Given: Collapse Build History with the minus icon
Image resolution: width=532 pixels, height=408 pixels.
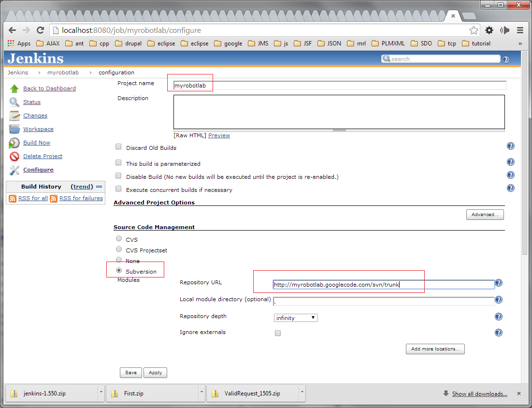Looking at the screenshot, I should click(99, 187).
